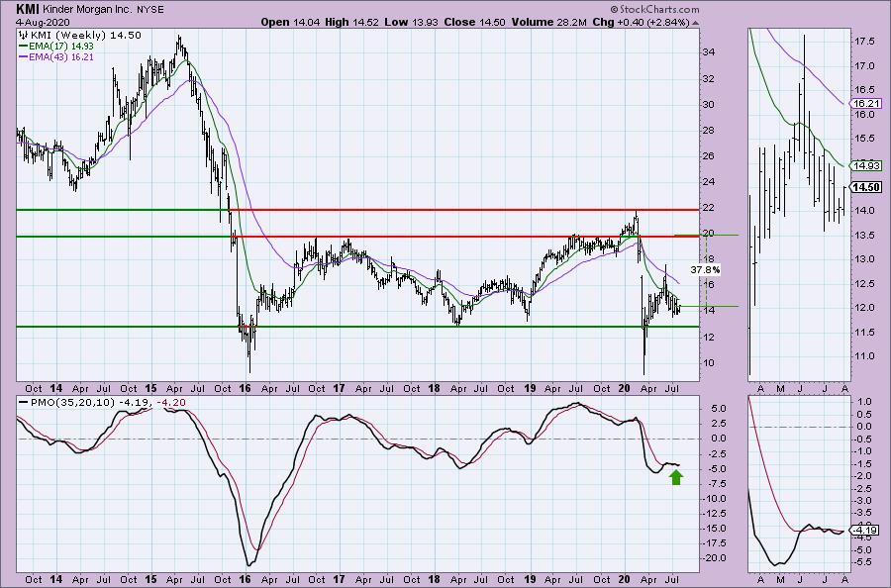
Task: Click the -20.0 label on the PMO axis
Action: pos(715,558)
